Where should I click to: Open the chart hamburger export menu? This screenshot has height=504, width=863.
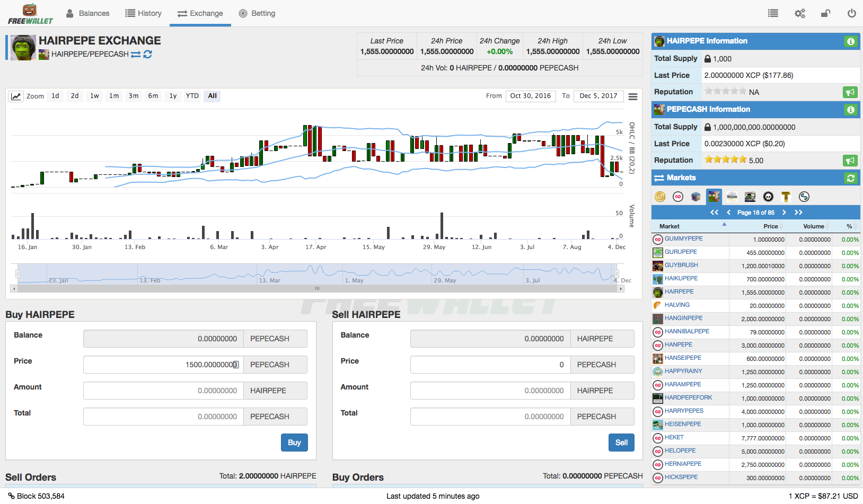coord(633,96)
